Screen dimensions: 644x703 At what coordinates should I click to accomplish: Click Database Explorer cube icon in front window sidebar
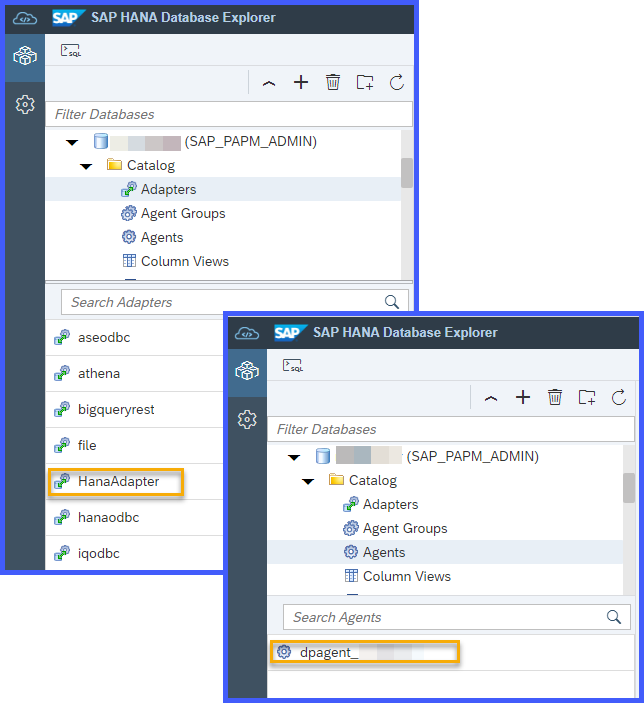(x=247, y=371)
